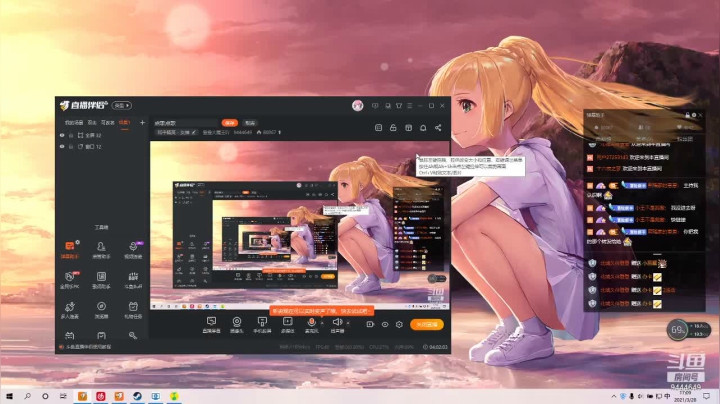The height and width of the screenshot is (404, 720).
Task: Click the box icon next to the bell
Action: [408, 128]
